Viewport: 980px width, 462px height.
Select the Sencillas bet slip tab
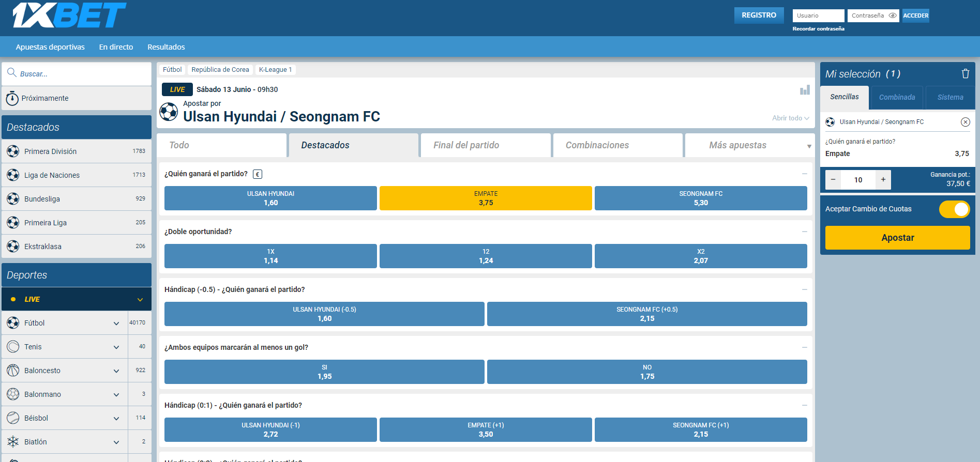click(845, 97)
